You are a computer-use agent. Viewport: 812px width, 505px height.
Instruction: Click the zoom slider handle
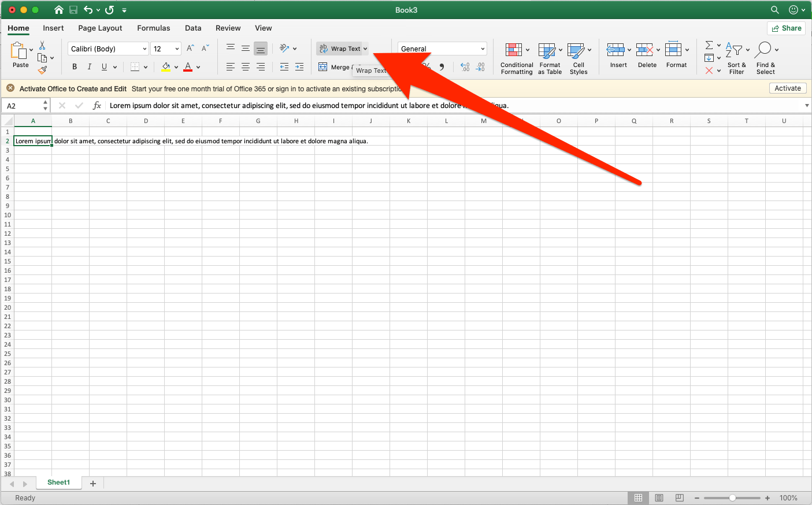(x=732, y=498)
